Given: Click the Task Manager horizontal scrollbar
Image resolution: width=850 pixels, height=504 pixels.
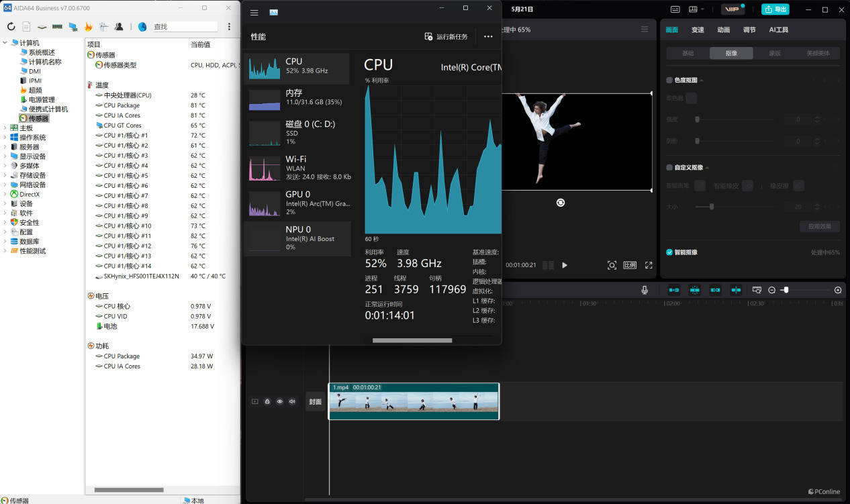Looking at the screenshot, I should pyautogui.click(x=412, y=340).
